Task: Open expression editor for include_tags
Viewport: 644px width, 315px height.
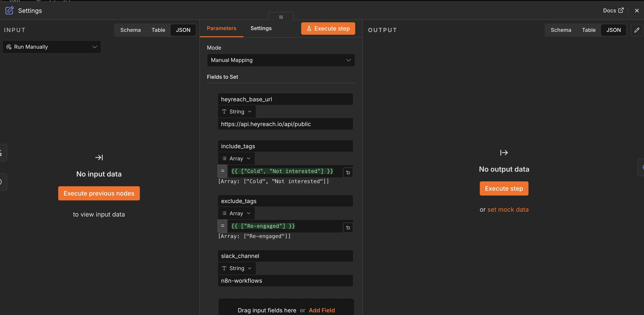Action: 348,173
